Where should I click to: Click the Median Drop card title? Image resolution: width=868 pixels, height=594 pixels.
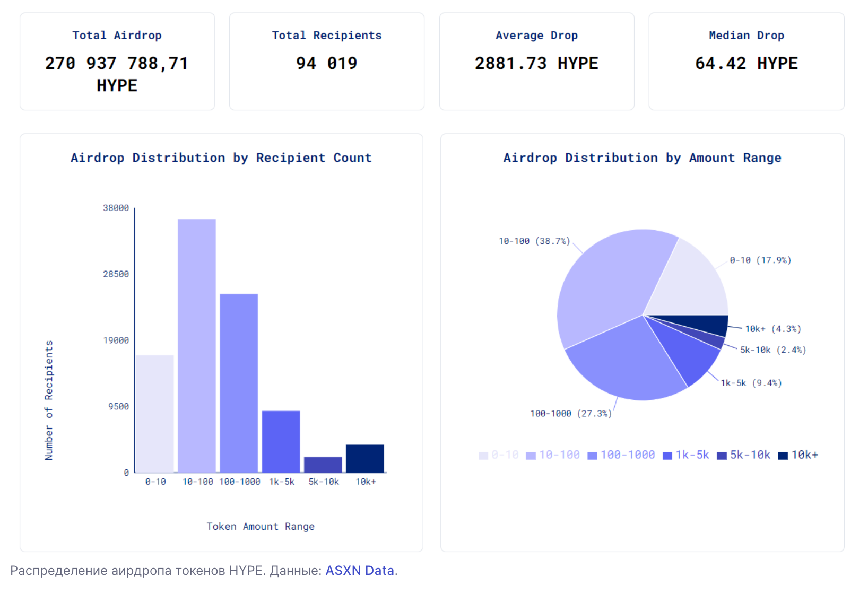tap(747, 36)
